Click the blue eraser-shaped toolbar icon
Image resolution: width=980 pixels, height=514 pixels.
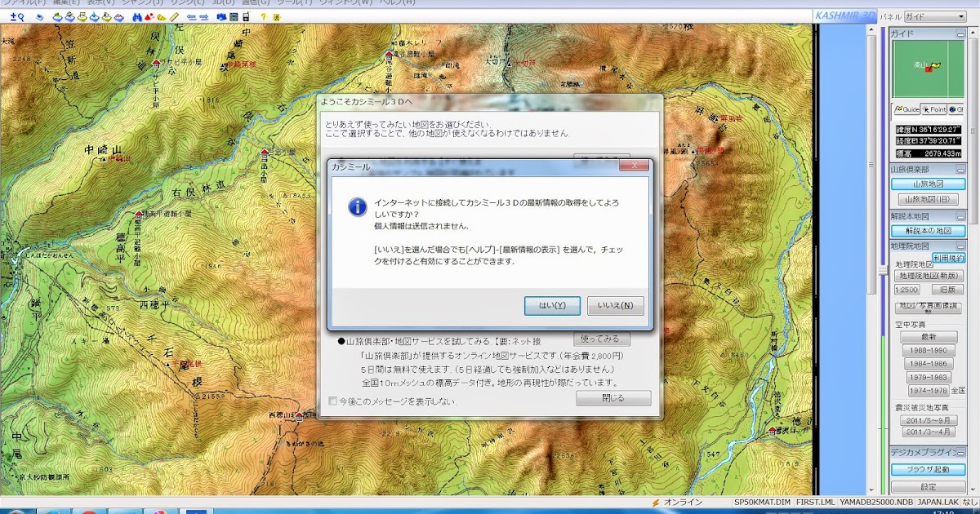click(x=39, y=17)
